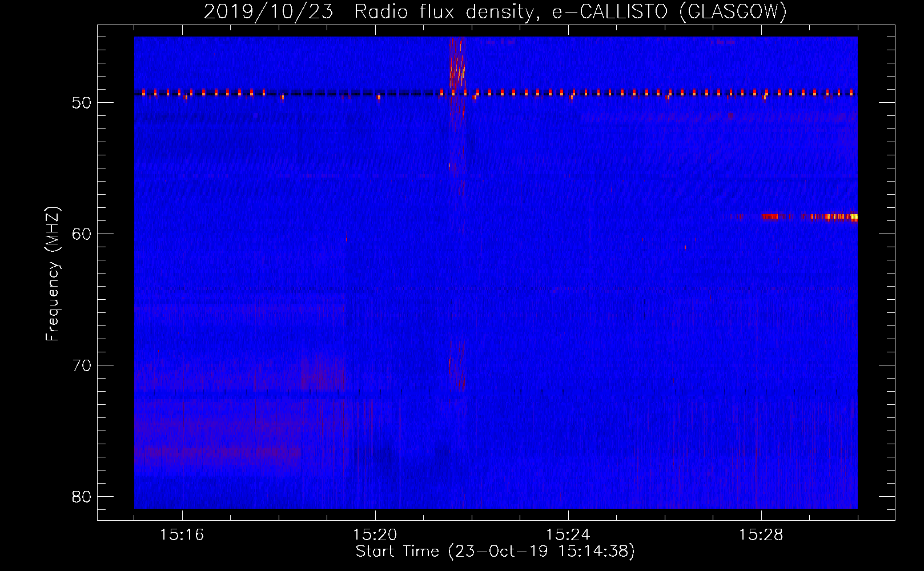The width and height of the screenshot is (924, 571).
Task: Click the 15:16 time tick label
Action: [x=182, y=535]
